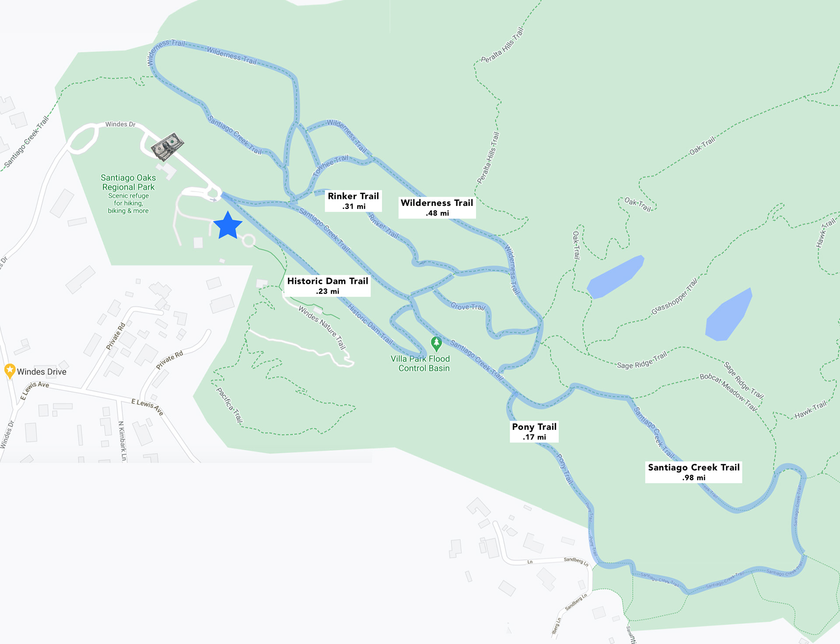Click the eastern blue pond shape
Viewport: 840px width, 644px height.
coord(728,315)
